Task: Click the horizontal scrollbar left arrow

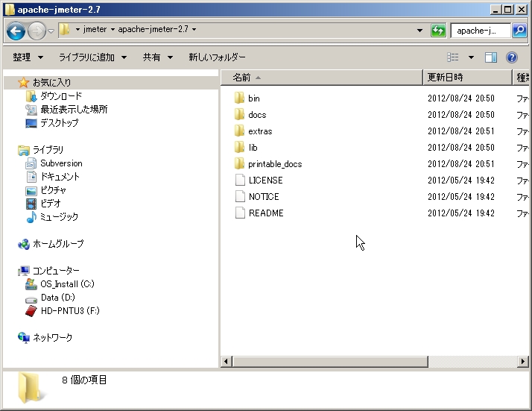Action: [226, 362]
